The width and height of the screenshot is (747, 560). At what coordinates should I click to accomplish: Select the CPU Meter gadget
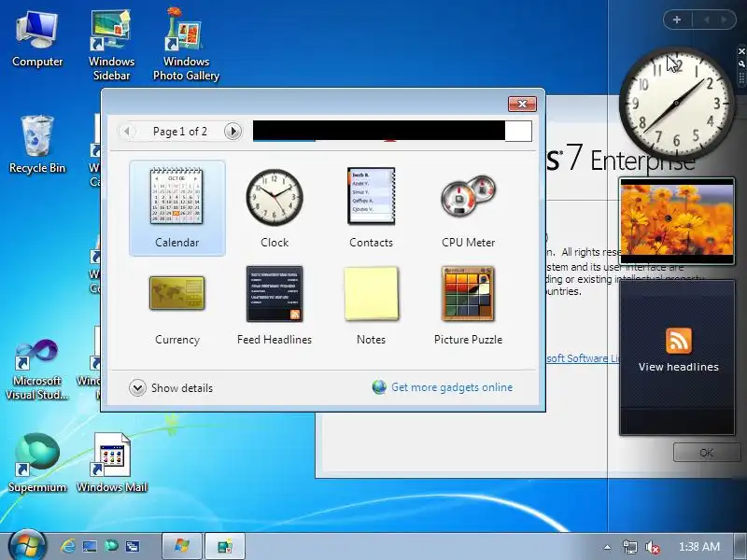(x=469, y=207)
